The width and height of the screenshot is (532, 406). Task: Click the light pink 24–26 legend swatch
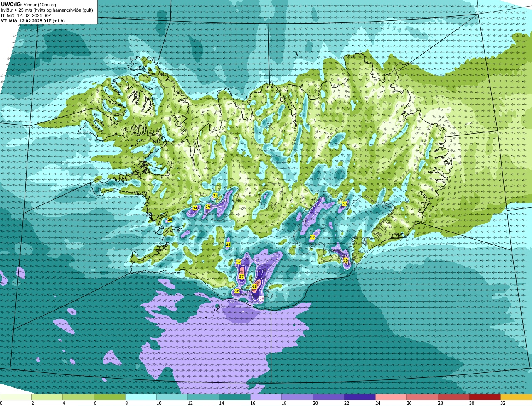coord(391,397)
